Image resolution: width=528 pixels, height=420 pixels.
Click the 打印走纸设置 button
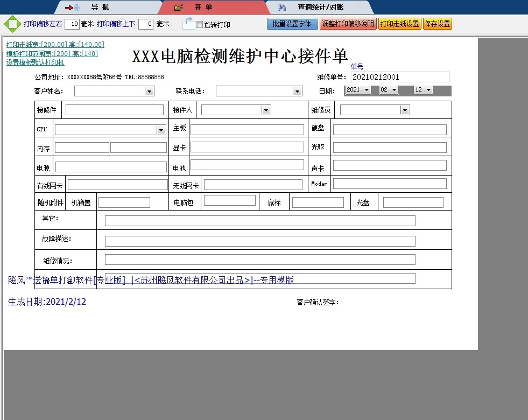pyautogui.click(x=399, y=24)
